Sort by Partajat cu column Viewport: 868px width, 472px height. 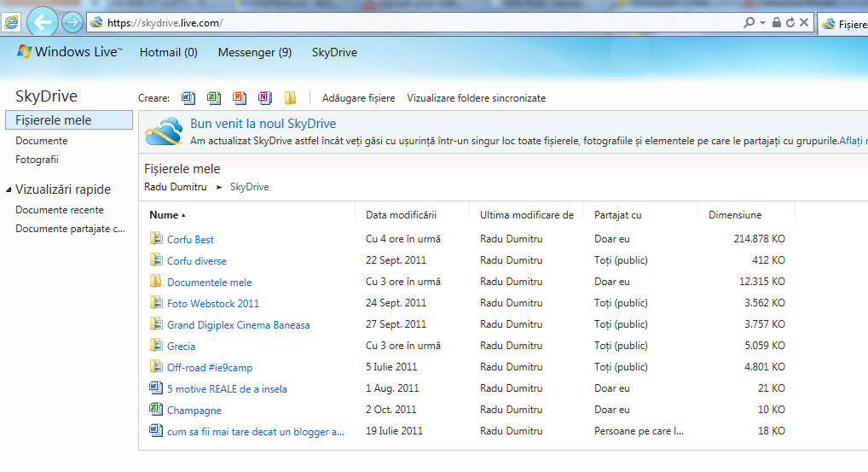pyautogui.click(x=618, y=215)
